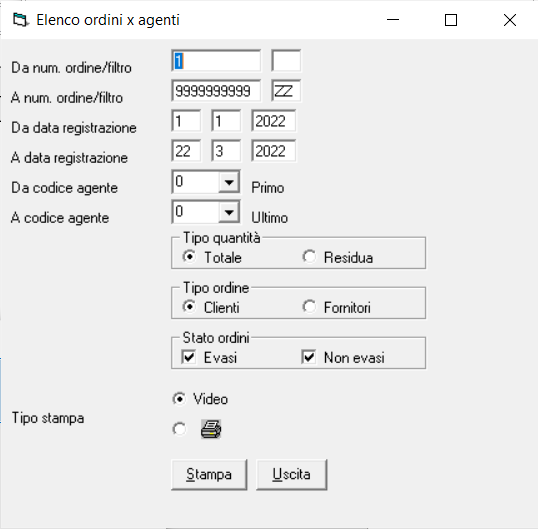Image resolution: width=538 pixels, height=529 pixels.
Task: Select the Video print type option
Action: coord(179,399)
